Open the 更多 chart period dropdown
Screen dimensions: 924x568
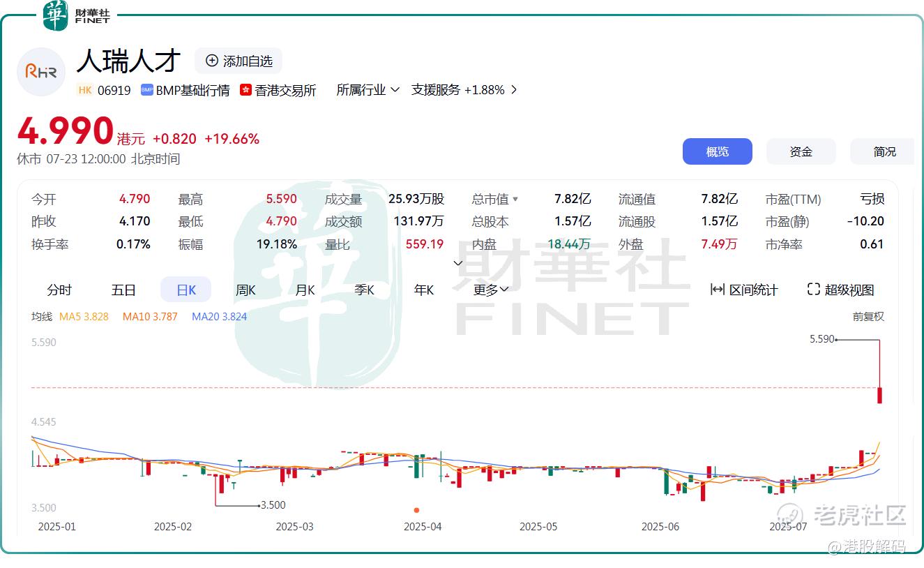[x=491, y=290]
